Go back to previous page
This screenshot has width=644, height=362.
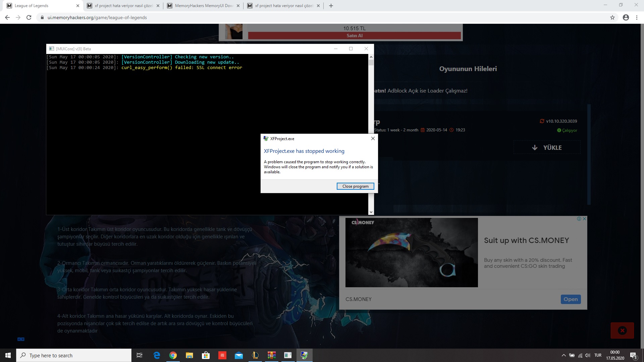(x=7, y=17)
